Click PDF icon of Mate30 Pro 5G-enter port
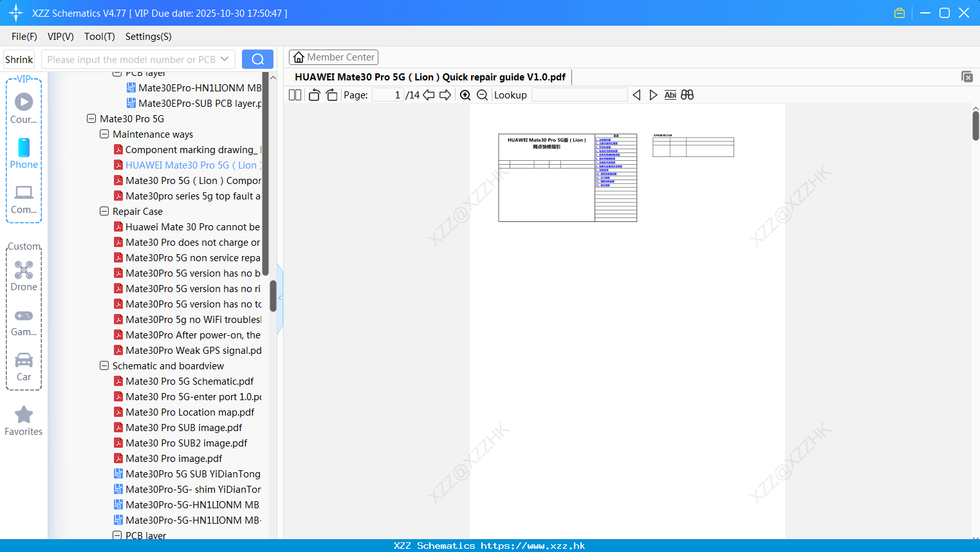980x552 pixels. pyautogui.click(x=118, y=396)
